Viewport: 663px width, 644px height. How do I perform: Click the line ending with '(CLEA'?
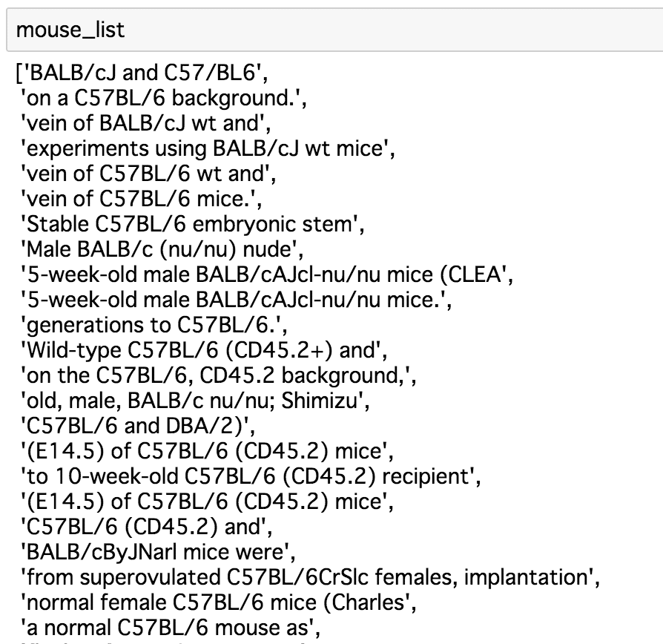point(267,275)
